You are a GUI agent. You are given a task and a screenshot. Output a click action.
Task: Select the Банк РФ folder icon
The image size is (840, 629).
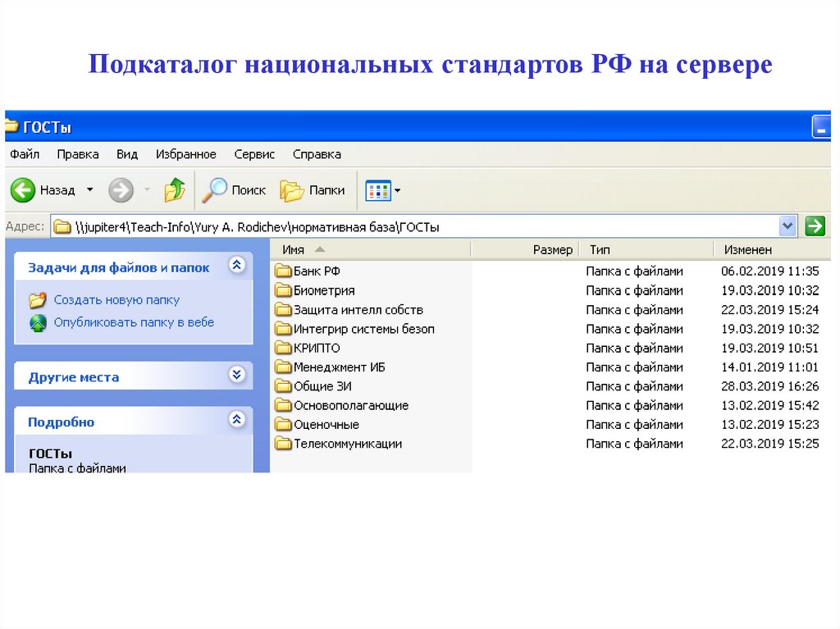(x=283, y=271)
